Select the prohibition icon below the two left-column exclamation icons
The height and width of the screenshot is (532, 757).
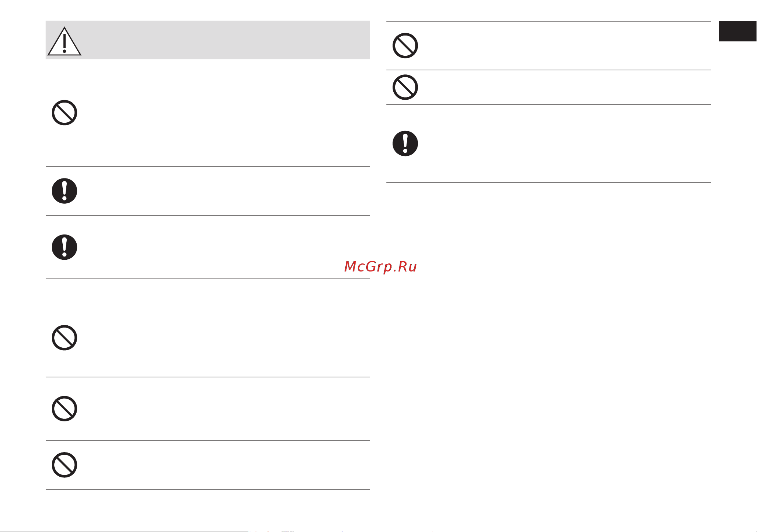64,337
